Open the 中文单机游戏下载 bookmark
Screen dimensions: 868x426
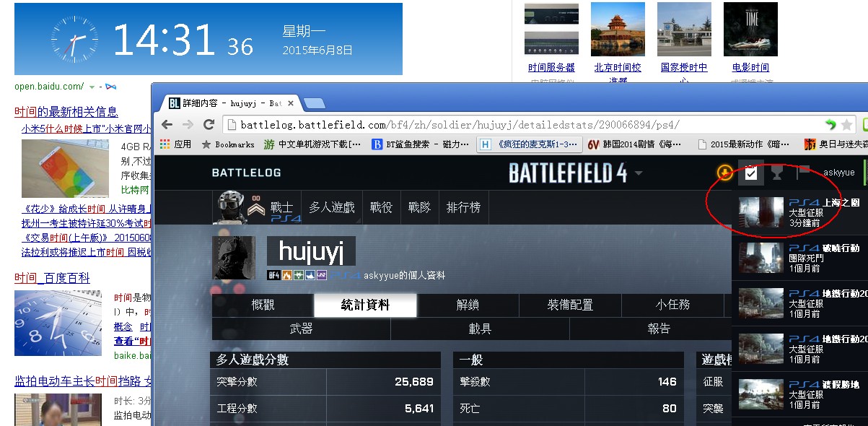tap(312, 144)
